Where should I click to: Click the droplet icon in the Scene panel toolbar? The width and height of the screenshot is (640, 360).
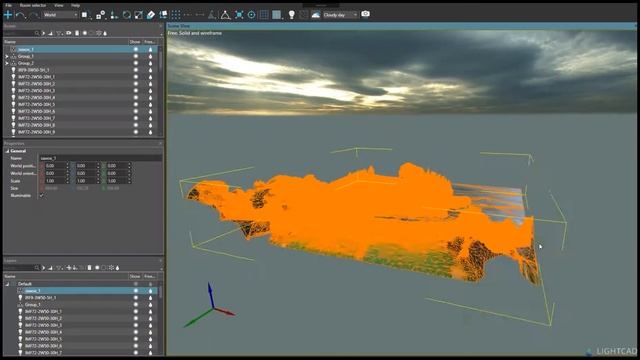[105, 33]
